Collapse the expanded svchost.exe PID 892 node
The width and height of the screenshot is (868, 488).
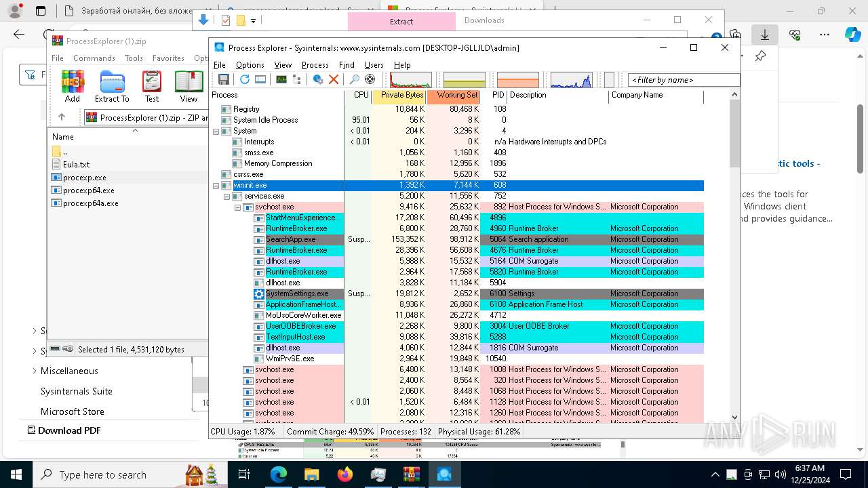237,207
